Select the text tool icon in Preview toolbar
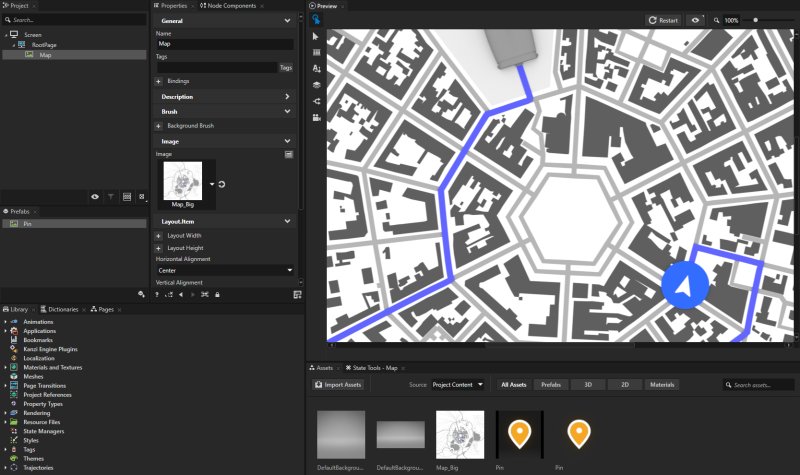Image resolution: width=800 pixels, height=475 pixels. pyautogui.click(x=316, y=69)
